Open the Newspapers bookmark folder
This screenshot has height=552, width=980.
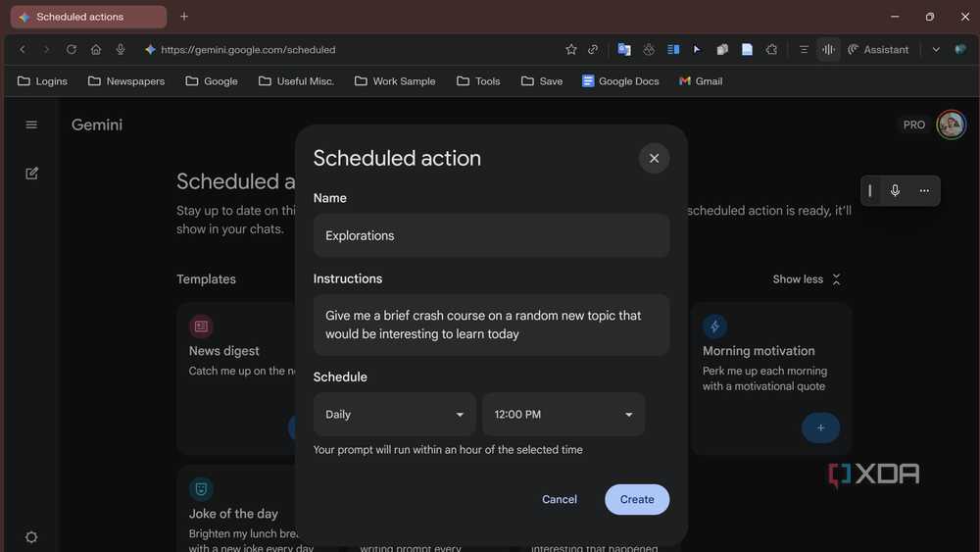126,81
